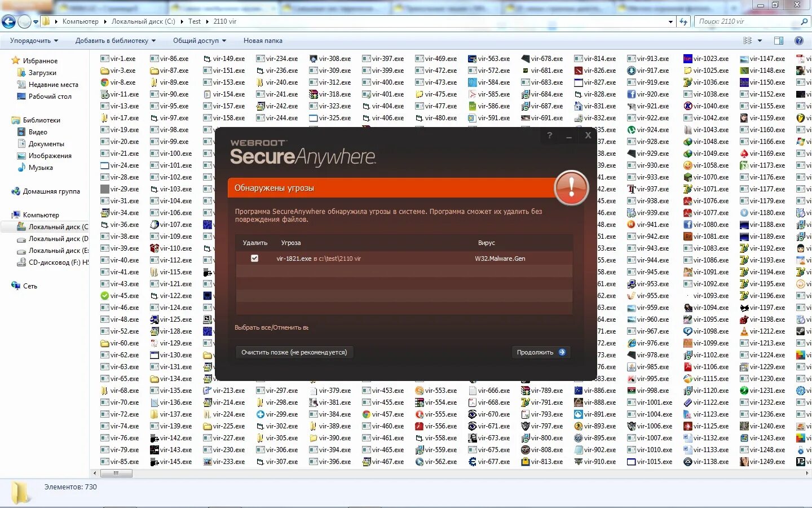Click the Продолжить button
Viewport: 812px width, 508px height.
coord(540,352)
